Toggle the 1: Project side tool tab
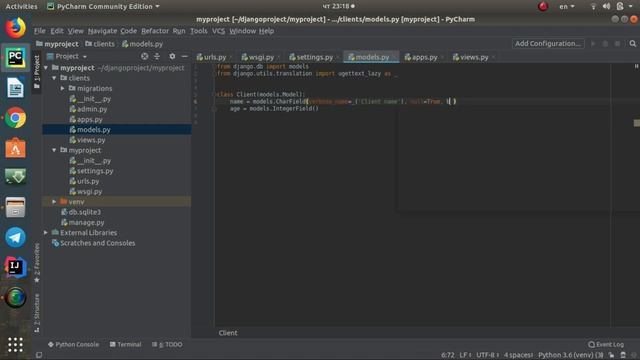 pos(37,73)
